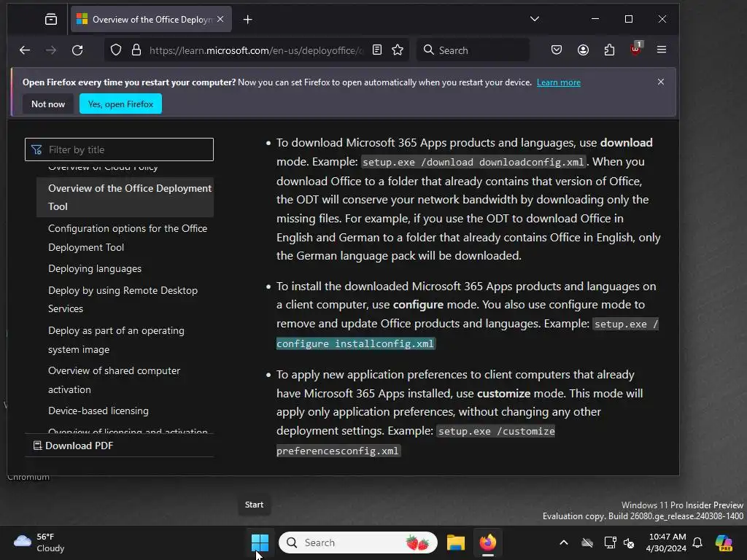Image resolution: width=747 pixels, height=560 pixels.
Task: Open tracking protection shield icon
Action: click(116, 50)
